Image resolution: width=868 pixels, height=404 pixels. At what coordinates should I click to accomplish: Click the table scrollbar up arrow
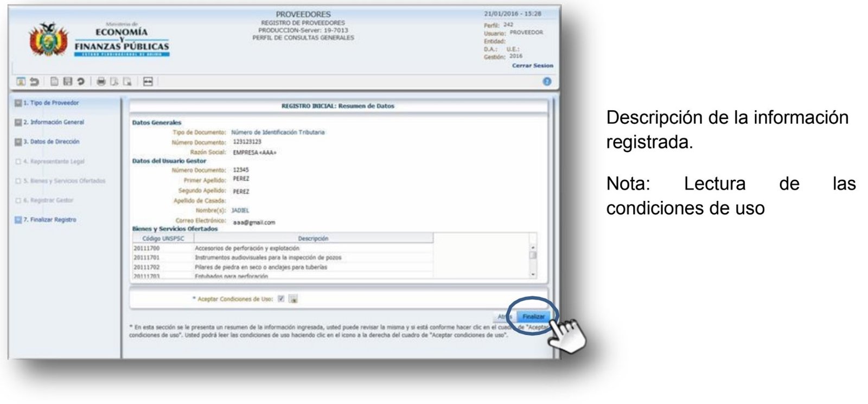coord(533,248)
